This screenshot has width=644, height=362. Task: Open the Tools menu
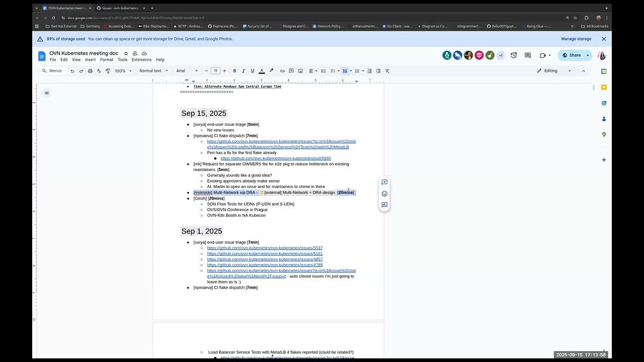(122, 60)
